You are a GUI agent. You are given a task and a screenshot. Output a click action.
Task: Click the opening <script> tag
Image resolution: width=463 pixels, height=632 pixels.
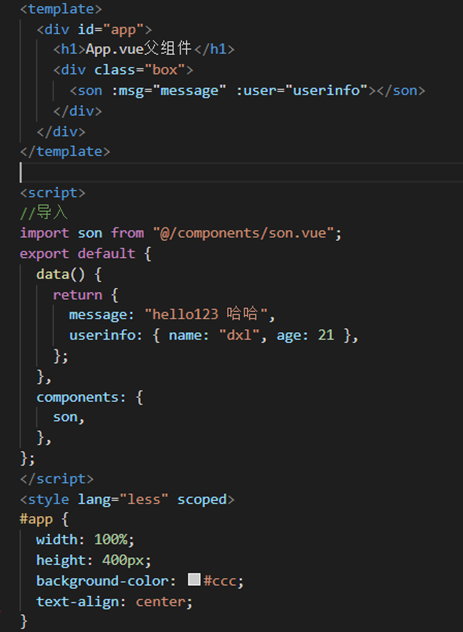[x=53, y=193]
